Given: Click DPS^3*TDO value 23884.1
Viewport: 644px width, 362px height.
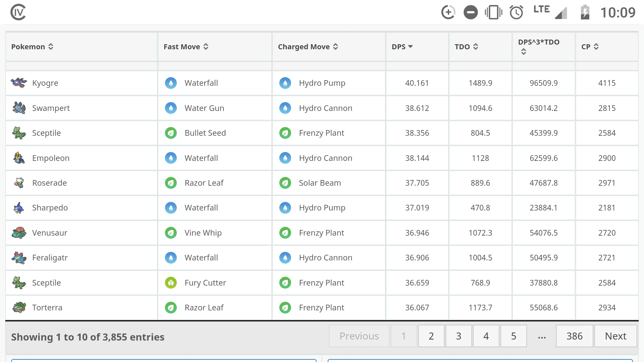Looking at the screenshot, I should pyautogui.click(x=544, y=208).
